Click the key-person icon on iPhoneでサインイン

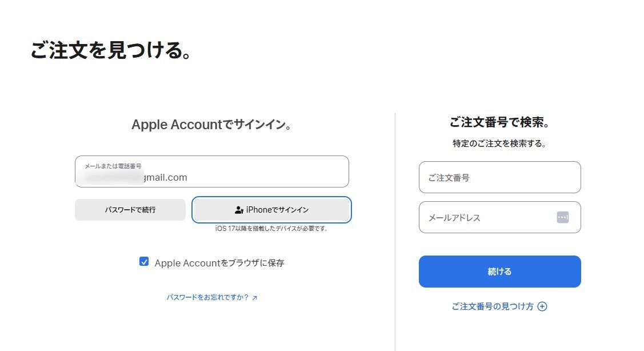tap(239, 210)
